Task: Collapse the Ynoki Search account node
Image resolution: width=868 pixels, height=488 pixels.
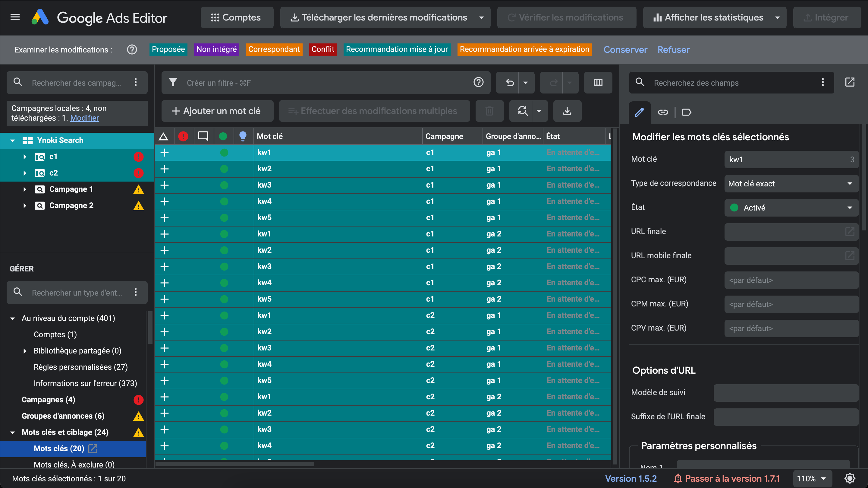Action: 12,140
